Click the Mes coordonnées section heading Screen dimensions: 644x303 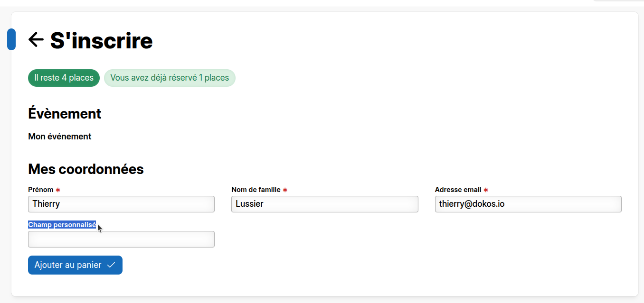click(86, 169)
